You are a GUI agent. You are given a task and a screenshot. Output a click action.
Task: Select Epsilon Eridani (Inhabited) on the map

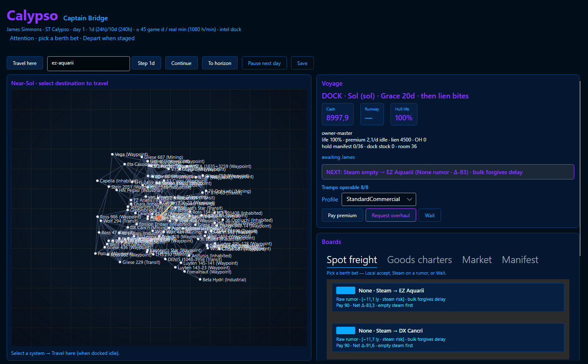coord(137,224)
